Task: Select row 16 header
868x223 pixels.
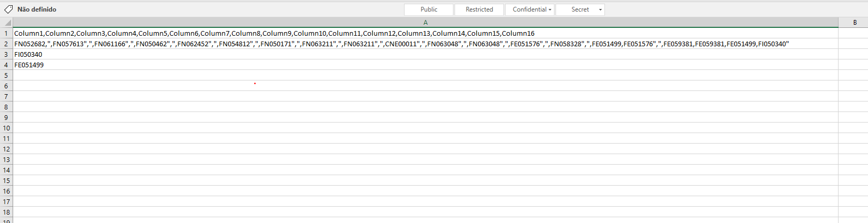Action: pyautogui.click(x=6, y=191)
